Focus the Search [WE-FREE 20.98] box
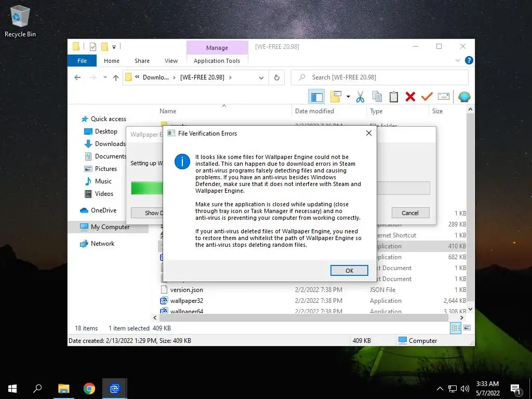 (x=380, y=77)
